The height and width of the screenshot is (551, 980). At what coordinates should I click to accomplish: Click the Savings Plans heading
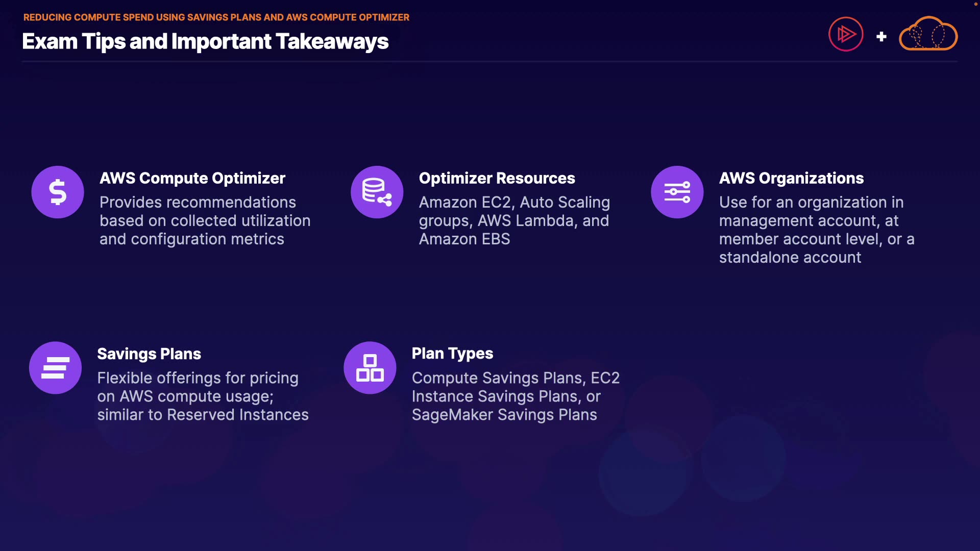[149, 354]
